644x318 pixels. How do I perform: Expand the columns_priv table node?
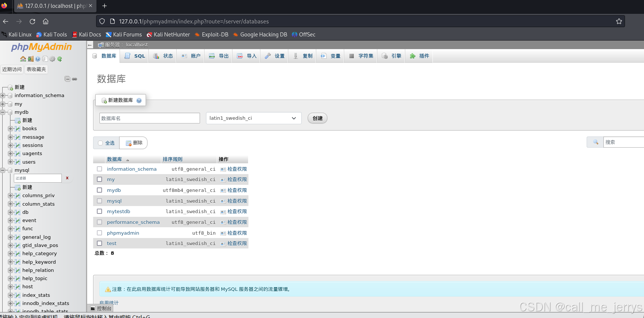[10, 196]
